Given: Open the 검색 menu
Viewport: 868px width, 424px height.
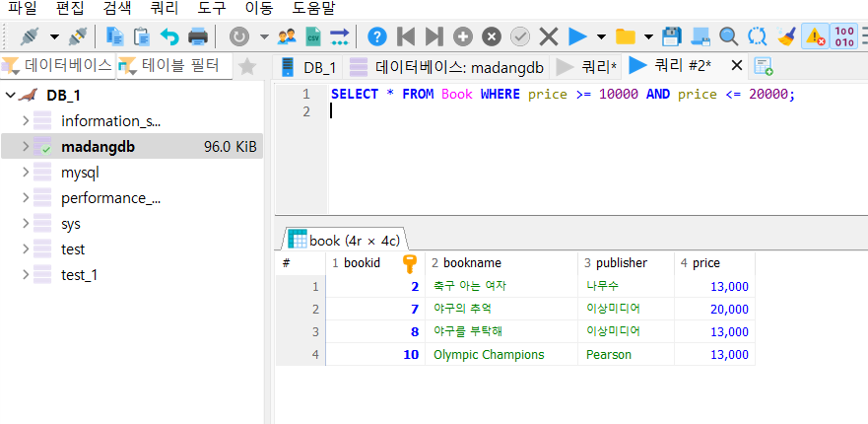Looking at the screenshot, I should pos(118,8).
